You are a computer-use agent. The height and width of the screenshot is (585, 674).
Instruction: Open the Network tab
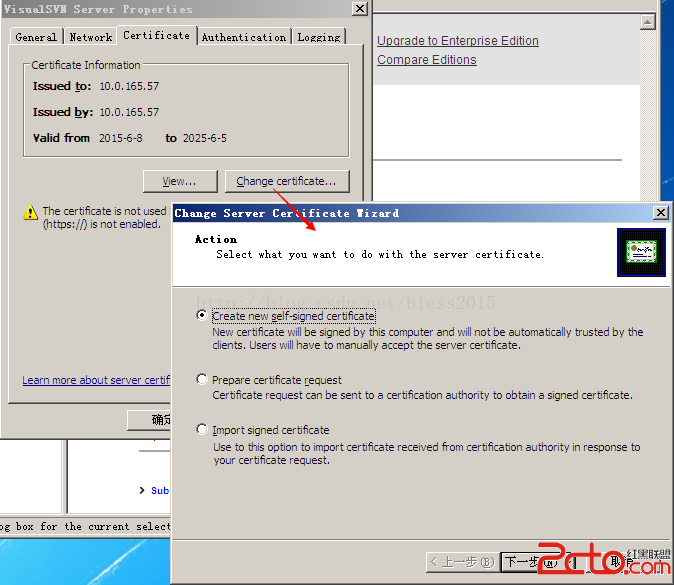pos(91,37)
